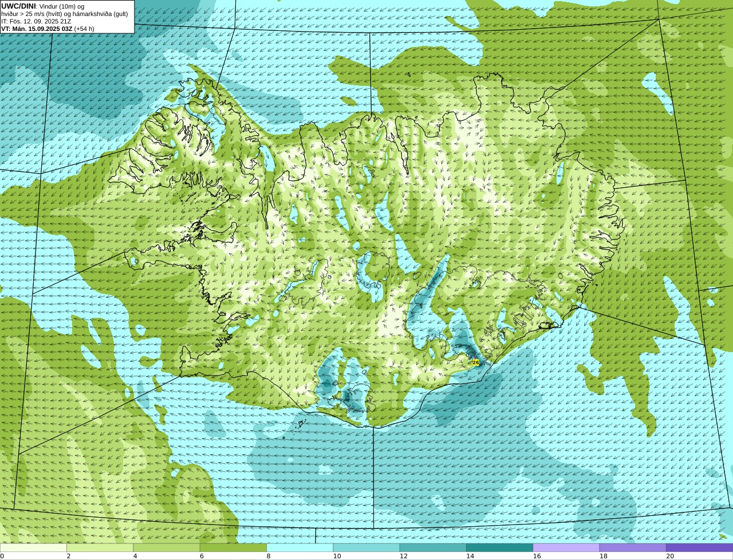Screen dimensions: 733x560
Task: Click the 'VT: Mán. 15.09.2025 03Z (+54 h)' line
Action: coord(48,29)
